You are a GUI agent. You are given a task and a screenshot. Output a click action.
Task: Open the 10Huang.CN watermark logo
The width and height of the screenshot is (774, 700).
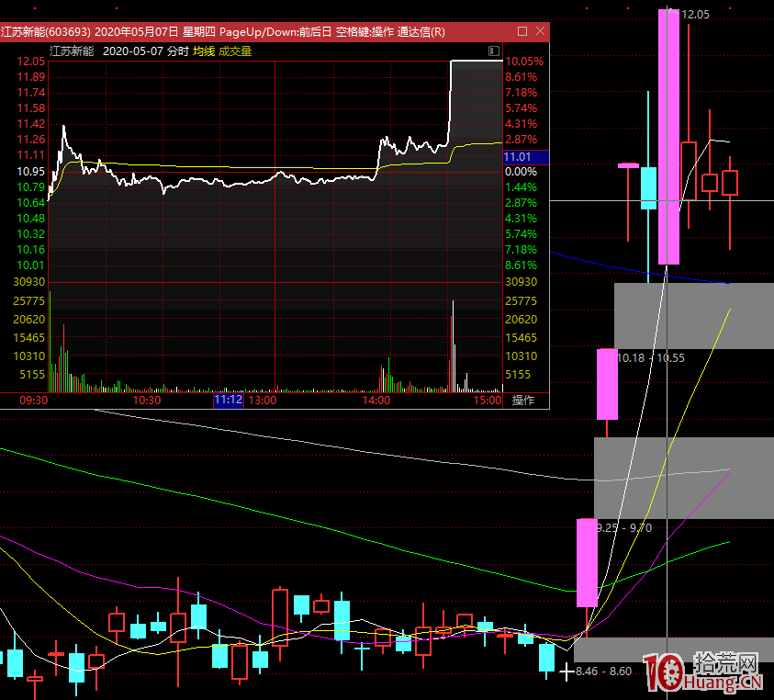[x=703, y=672]
